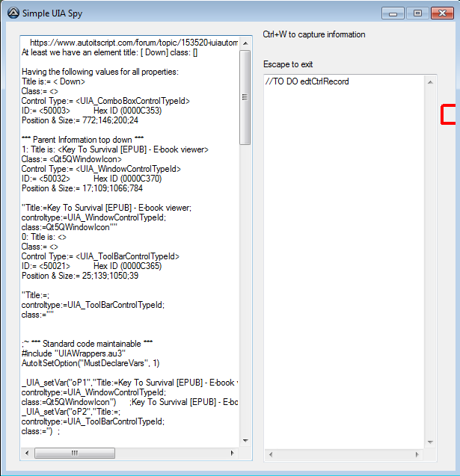The image size is (460, 476).
Task: Minimize the Simple UIA Spy window
Action: [x=393, y=13]
